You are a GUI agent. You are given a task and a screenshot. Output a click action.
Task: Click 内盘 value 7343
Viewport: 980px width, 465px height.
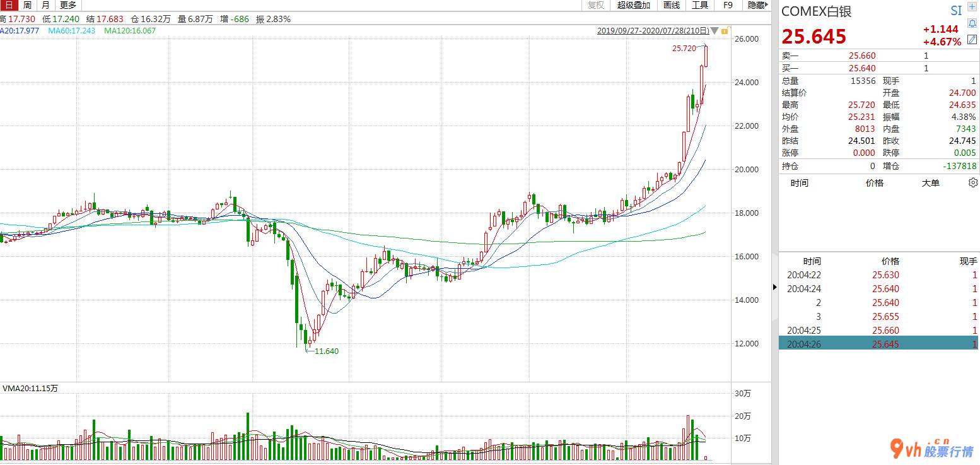pos(966,129)
